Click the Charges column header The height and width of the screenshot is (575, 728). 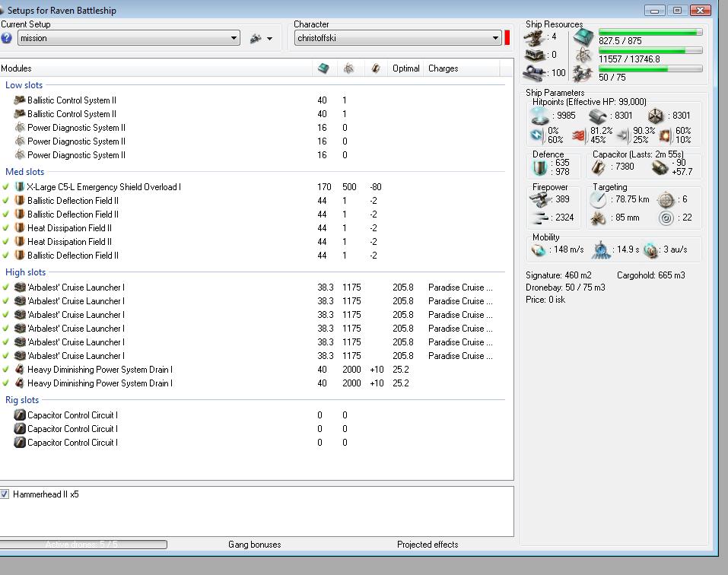[x=443, y=68]
